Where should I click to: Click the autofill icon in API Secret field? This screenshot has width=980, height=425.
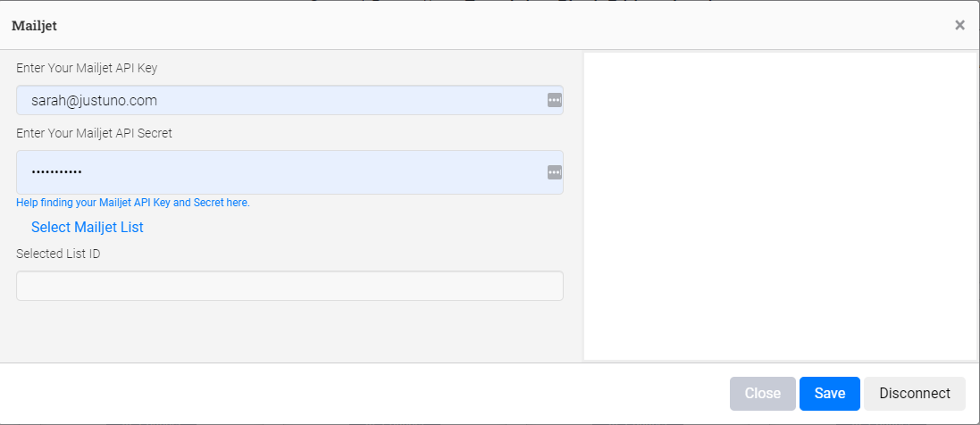click(x=554, y=172)
